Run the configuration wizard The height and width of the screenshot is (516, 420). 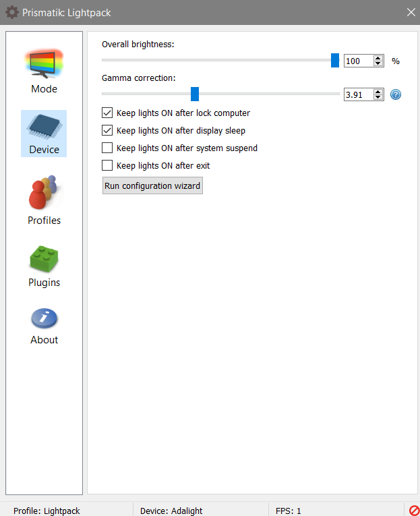[x=152, y=185]
